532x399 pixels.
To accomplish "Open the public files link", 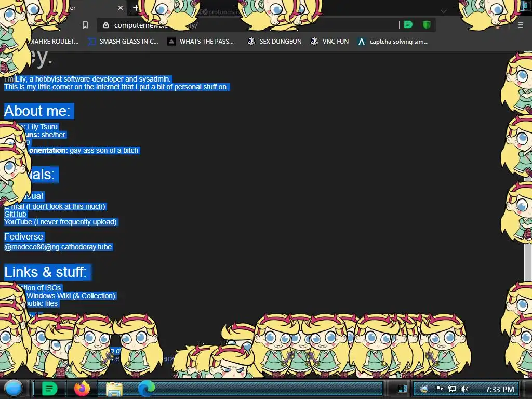I will point(42,303).
